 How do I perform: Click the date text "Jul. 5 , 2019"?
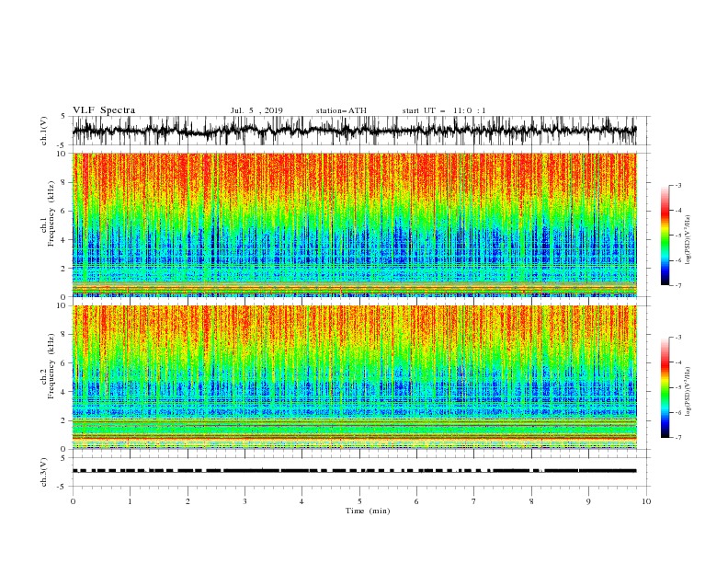coord(256,110)
